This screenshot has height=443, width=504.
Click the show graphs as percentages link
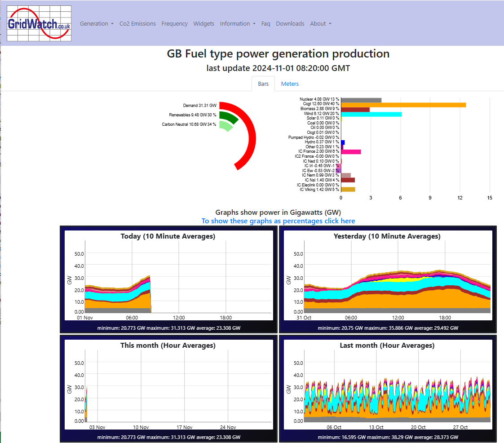coord(278,221)
